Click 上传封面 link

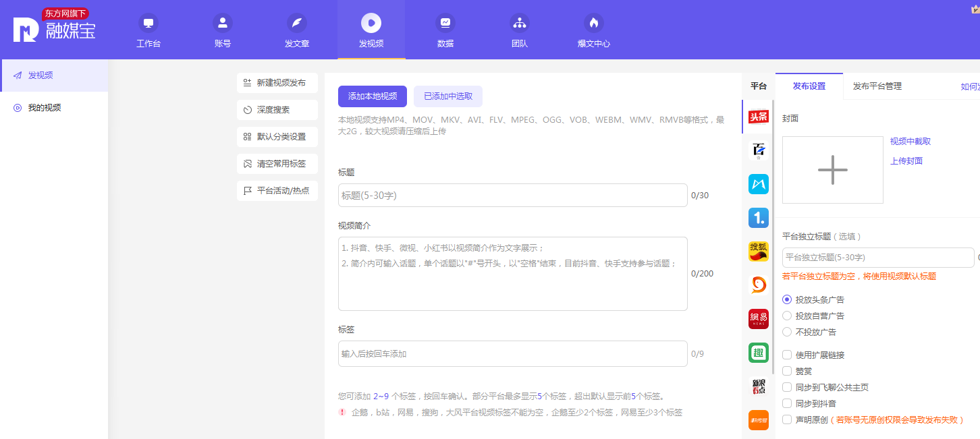(906, 161)
